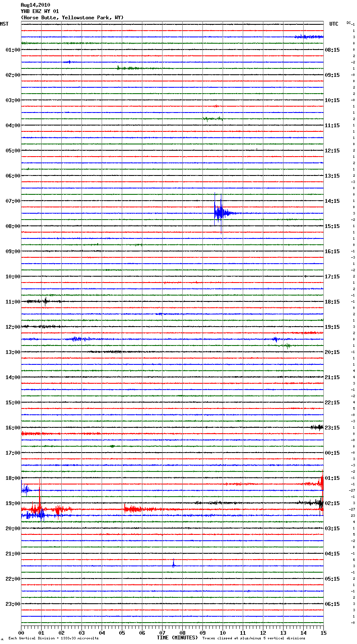357x644 pixels.
Task: Click the '10:00' MST time label
Action: coord(13,277)
